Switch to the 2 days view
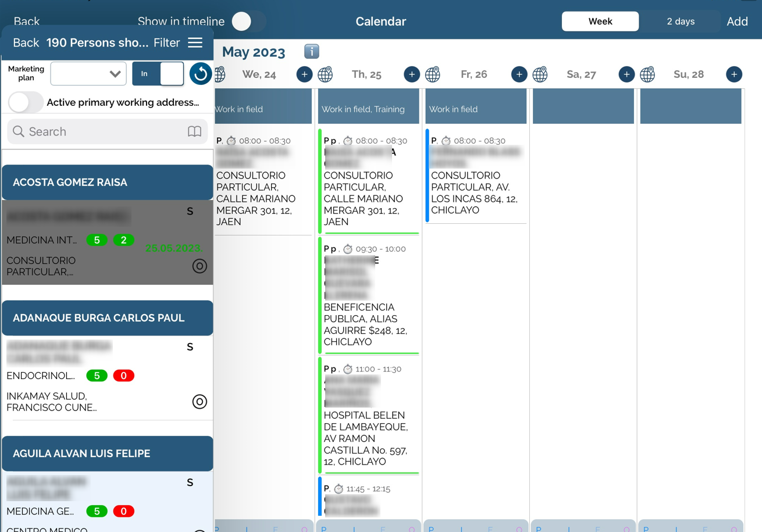Viewport: 762px width, 532px height. pos(680,22)
